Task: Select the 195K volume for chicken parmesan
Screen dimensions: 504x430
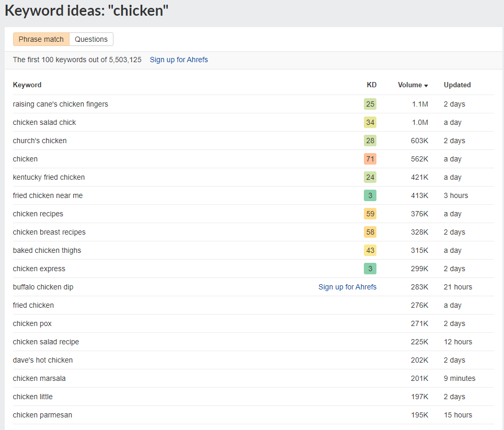Action: (x=419, y=415)
